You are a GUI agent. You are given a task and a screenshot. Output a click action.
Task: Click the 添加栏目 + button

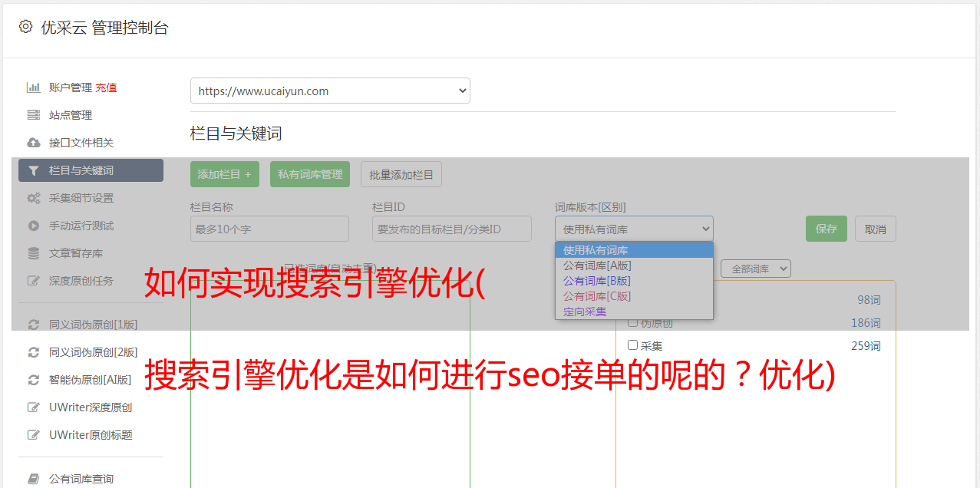point(225,174)
